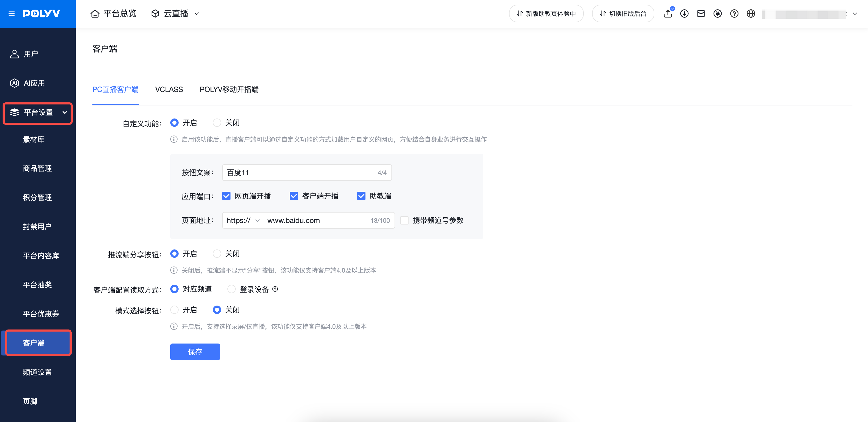This screenshot has height=422, width=868.
Task: Toggle the 客户端开播 checkbox
Action: 294,196
